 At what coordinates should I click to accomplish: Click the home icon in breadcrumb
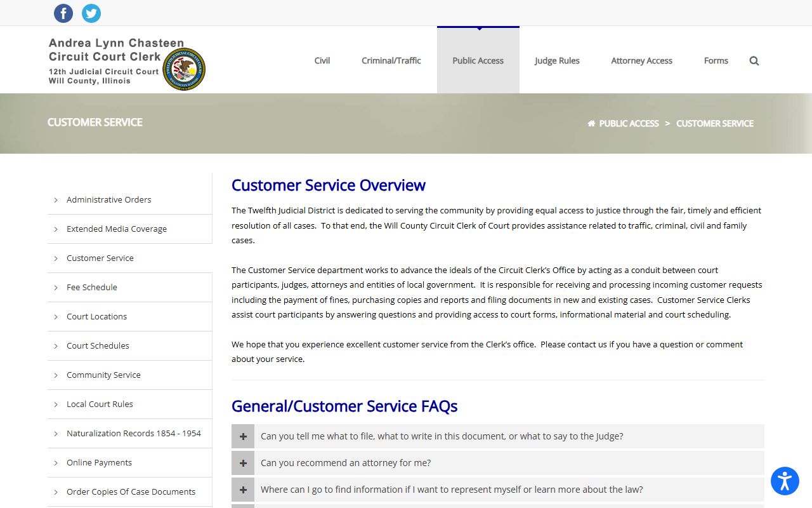(591, 124)
